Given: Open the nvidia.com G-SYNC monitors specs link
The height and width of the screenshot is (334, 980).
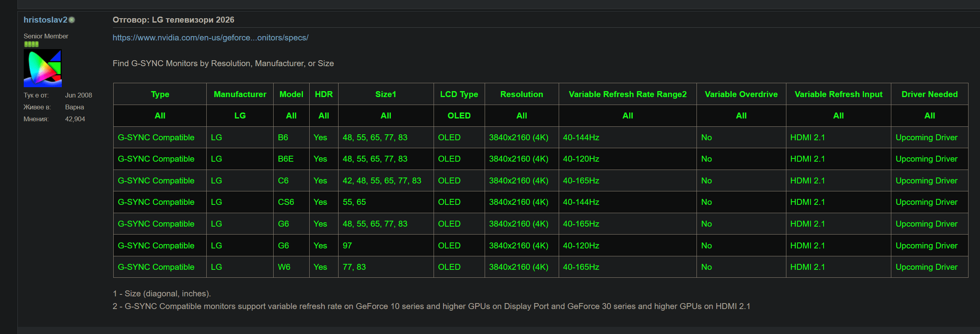Looking at the screenshot, I should point(210,38).
